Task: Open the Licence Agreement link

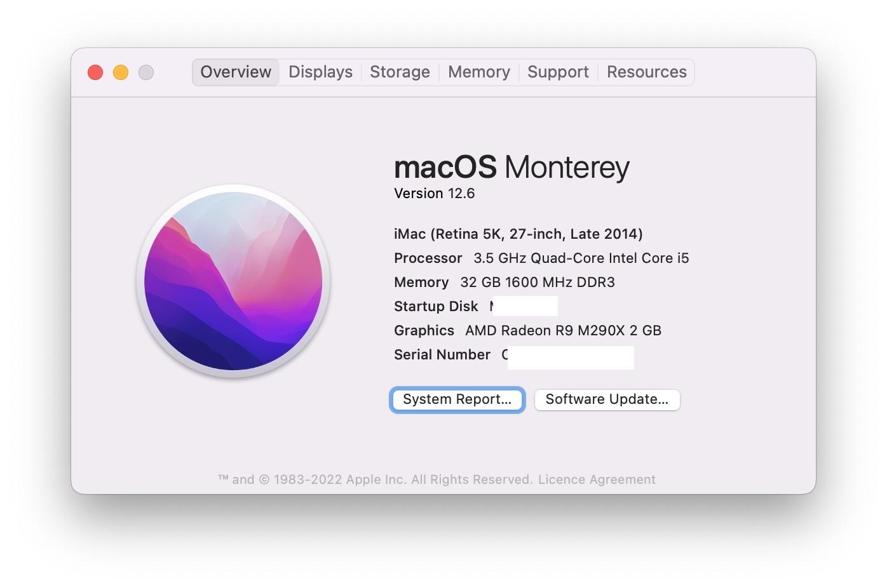Action: (x=597, y=479)
